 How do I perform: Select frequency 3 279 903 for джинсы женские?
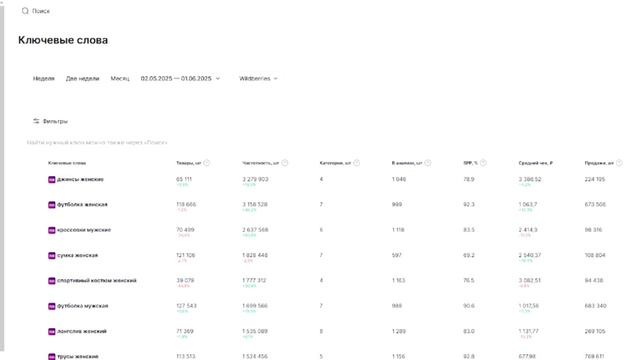point(255,179)
